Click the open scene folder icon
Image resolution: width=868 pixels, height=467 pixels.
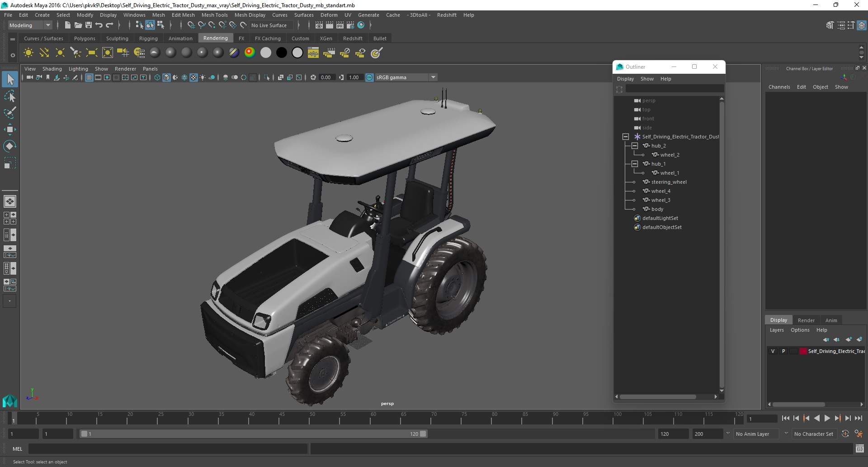[78, 25]
